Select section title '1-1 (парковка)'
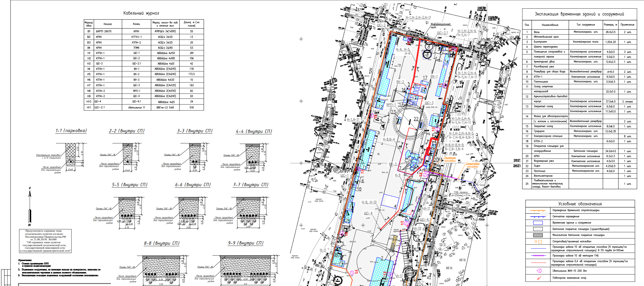644x286 pixels. pos(71,131)
